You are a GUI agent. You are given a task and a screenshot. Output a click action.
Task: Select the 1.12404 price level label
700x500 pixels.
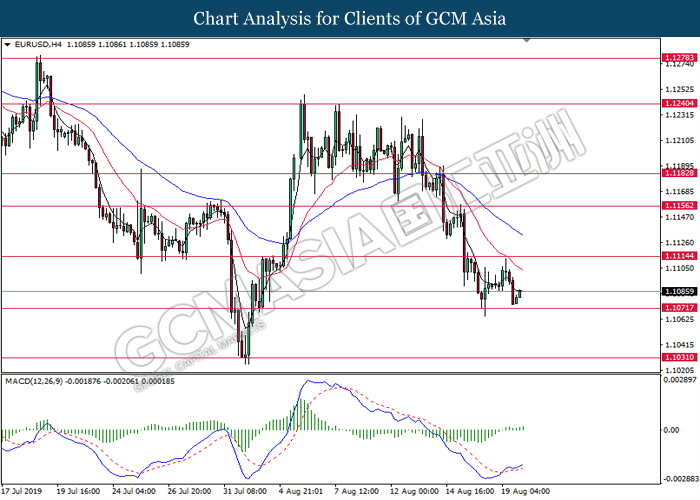coord(679,103)
